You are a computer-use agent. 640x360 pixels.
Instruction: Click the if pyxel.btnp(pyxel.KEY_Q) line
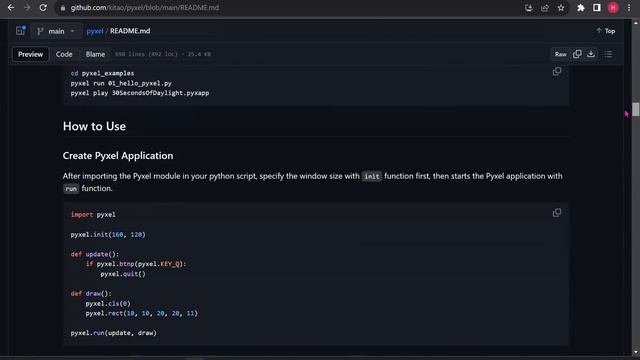(136, 264)
